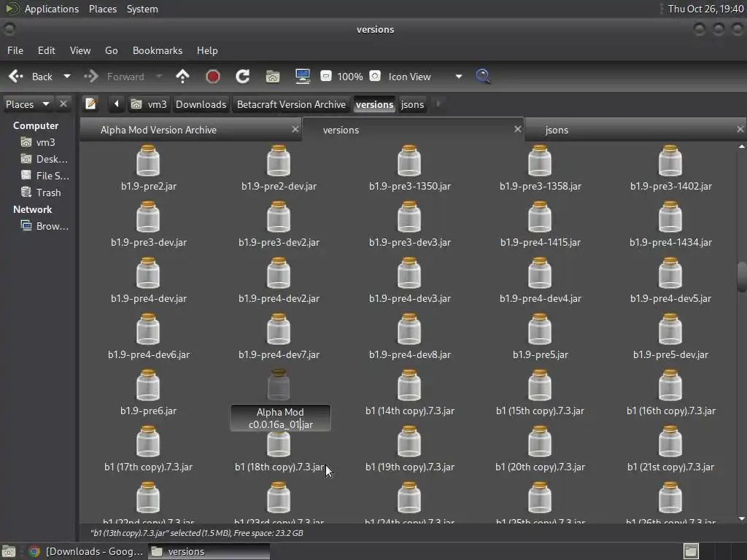Select the b1.9-pre3-1350.jar jar icon

pos(409,161)
